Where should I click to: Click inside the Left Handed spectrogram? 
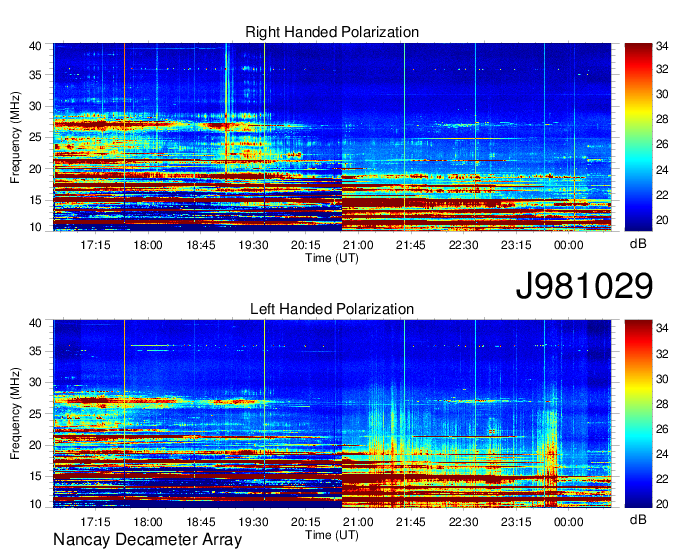[332, 414]
